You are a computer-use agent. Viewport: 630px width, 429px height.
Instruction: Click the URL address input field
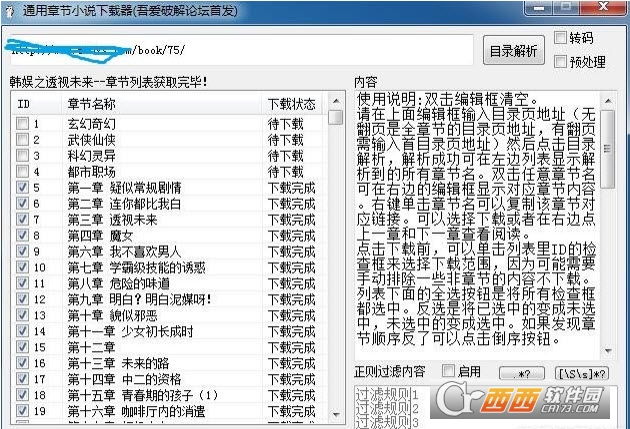[241, 50]
